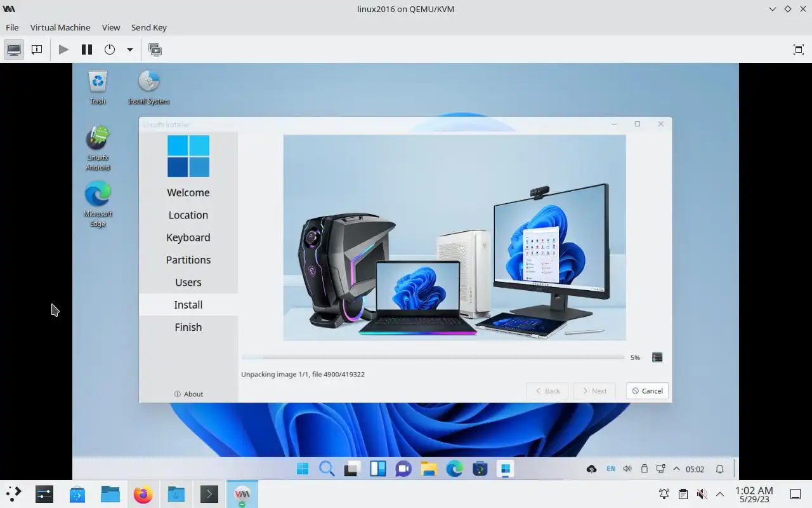Unmute the host audio volume icon

click(702, 494)
